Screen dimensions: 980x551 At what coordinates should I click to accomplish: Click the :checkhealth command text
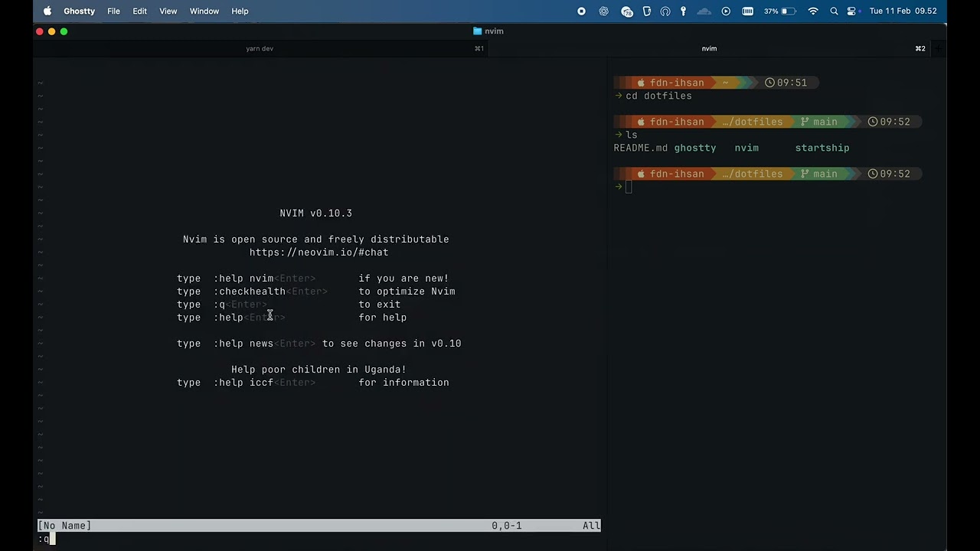click(x=250, y=292)
